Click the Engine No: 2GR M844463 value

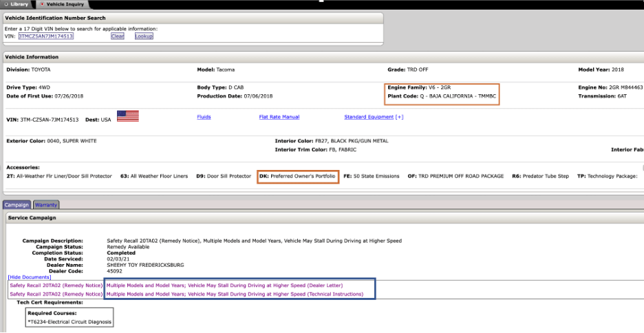coord(611,87)
